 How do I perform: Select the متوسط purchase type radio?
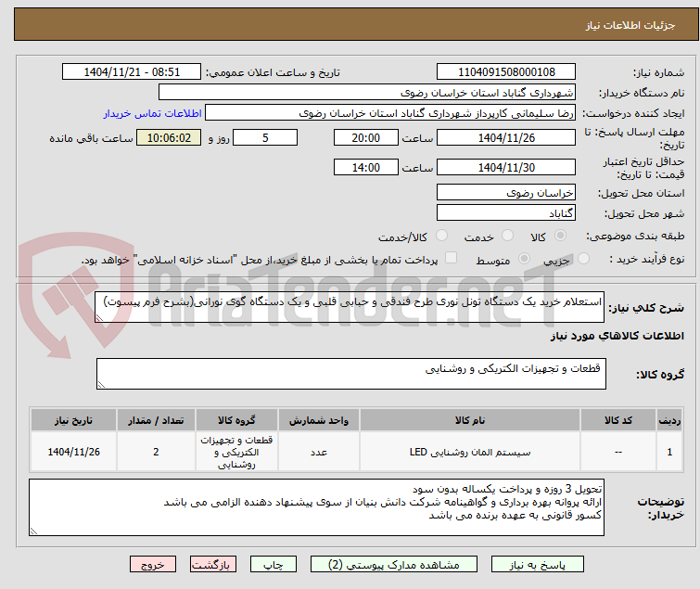point(524,259)
